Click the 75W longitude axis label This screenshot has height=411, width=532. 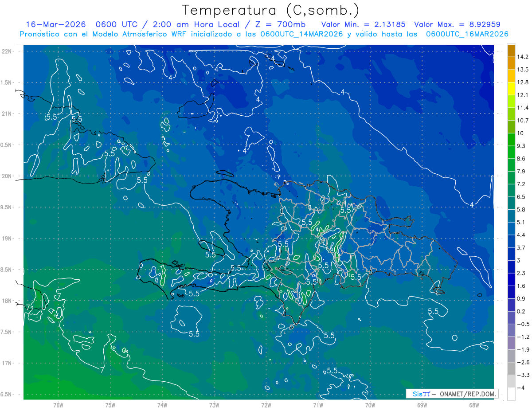[x=110, y=405]
